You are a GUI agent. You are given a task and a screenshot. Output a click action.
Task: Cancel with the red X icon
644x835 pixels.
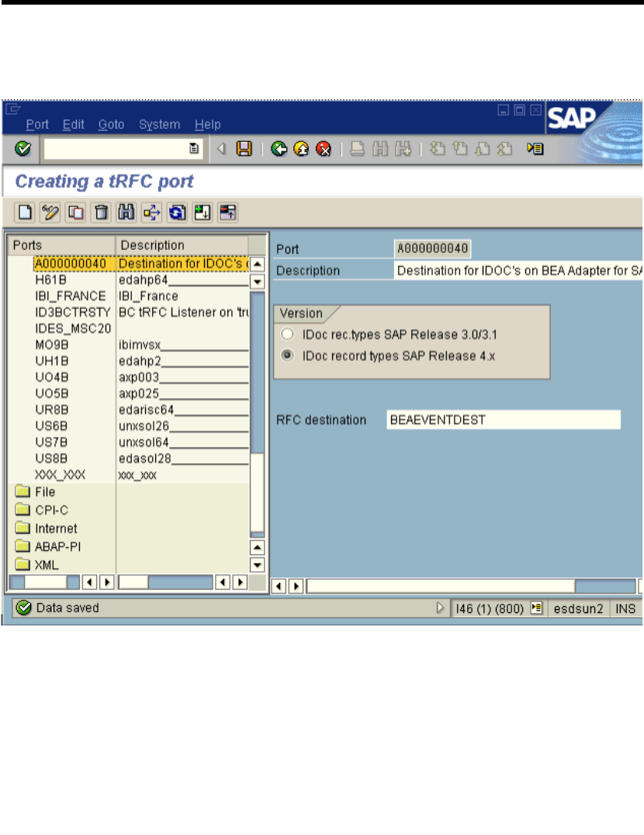[x=324, y=148]
